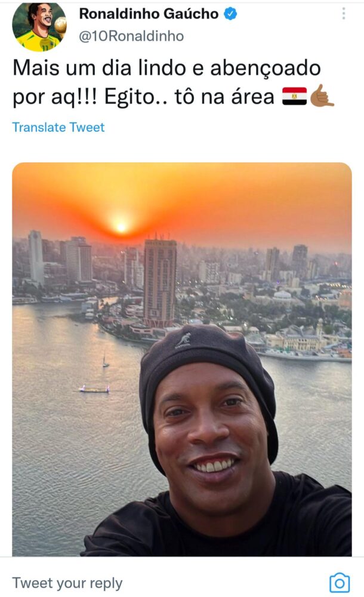Tap the Egypt flag emoji
Screen dimensions: 364x597
coord(294,96)
